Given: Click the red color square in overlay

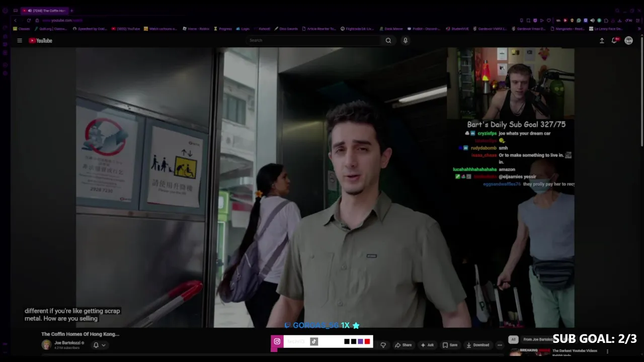Looking at the screenshot, I should pyautogui.click(x=367, y=341).
